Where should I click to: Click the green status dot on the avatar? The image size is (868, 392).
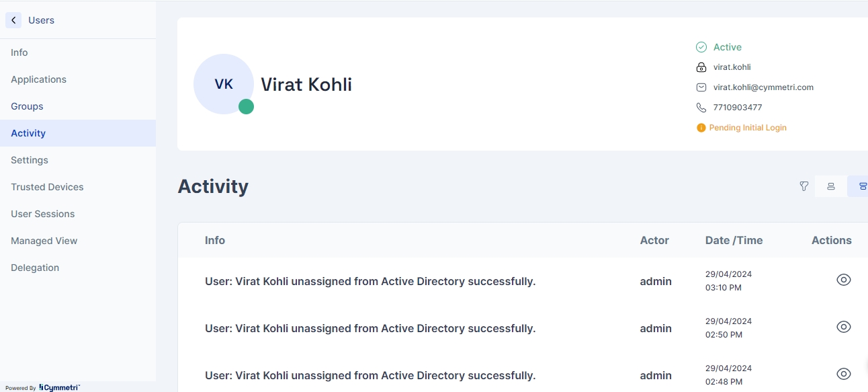click(x=246, y=106)
